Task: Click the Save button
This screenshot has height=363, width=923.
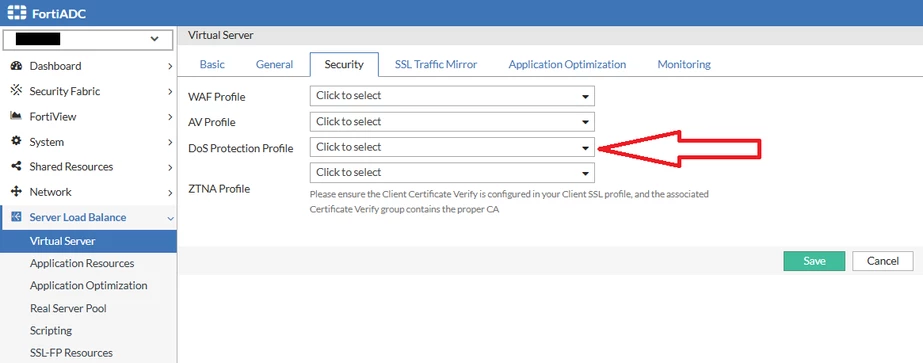Action: coord(814,261)
